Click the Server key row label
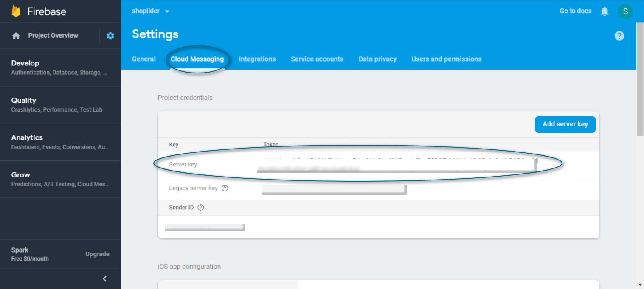The width and height of the screenshot is (644, 289). click(x=183, y=164)
